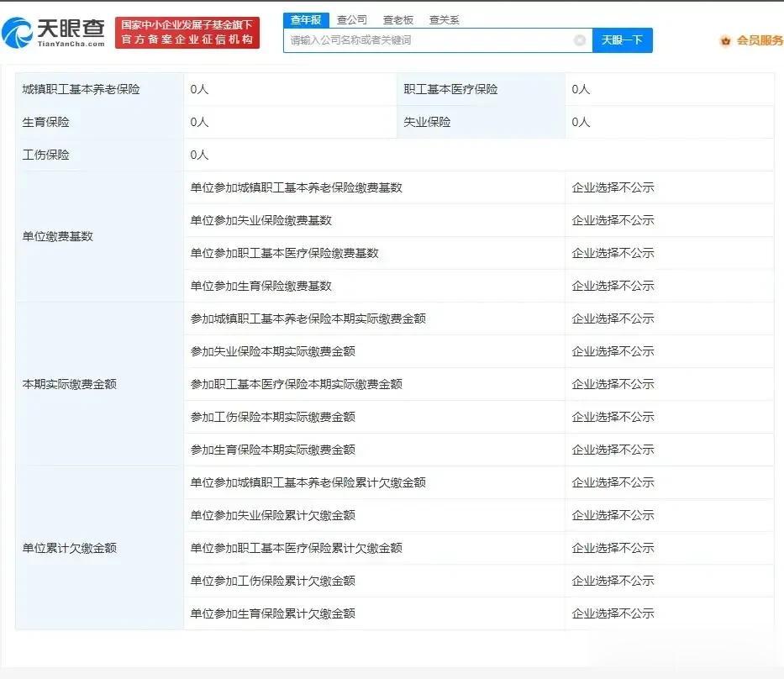Select the 查年报 tab
784x679 pixels.
point(305,19)
